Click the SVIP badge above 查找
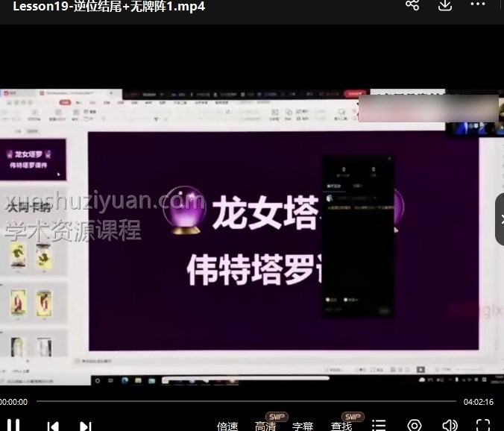The image size is (504, 431). click(353, 416)
